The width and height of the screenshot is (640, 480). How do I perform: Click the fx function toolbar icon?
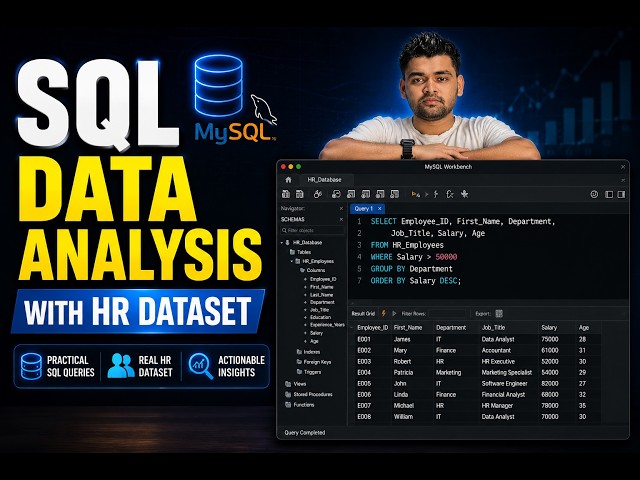tap(450, 194)
